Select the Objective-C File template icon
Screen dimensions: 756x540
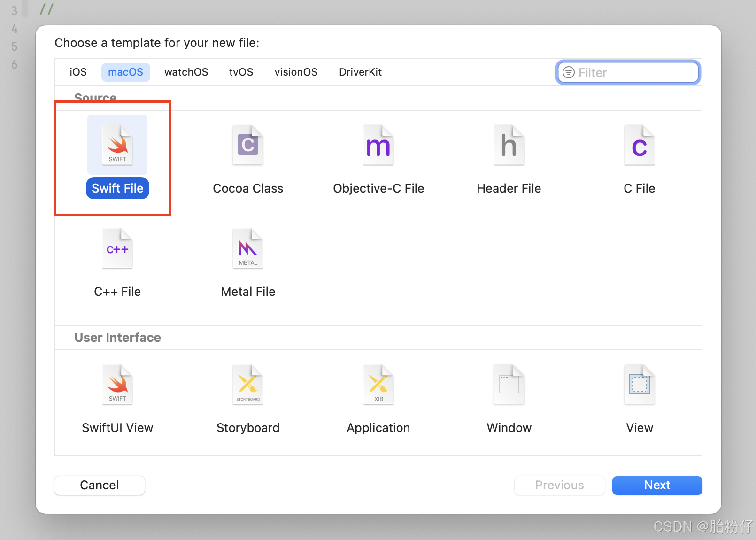click(378, 145)
